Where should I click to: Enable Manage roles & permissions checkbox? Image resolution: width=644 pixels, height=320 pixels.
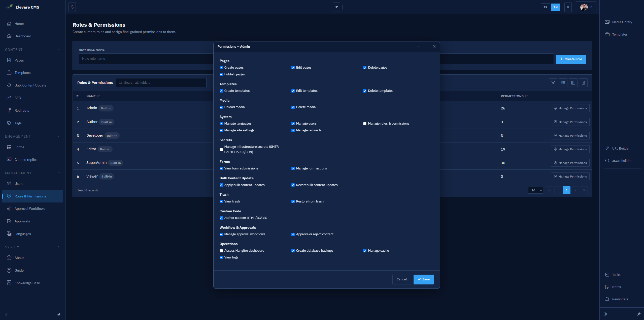click(365, 124)
